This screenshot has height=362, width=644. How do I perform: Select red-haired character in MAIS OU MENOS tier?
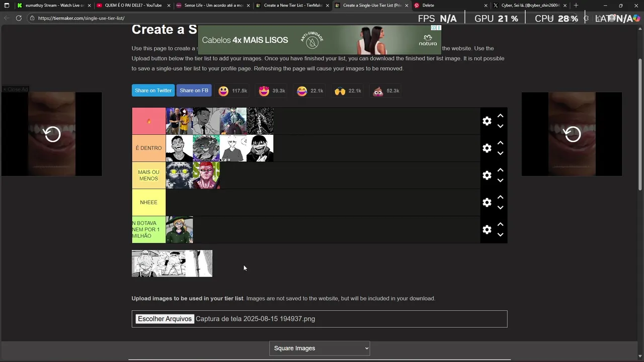206,175
